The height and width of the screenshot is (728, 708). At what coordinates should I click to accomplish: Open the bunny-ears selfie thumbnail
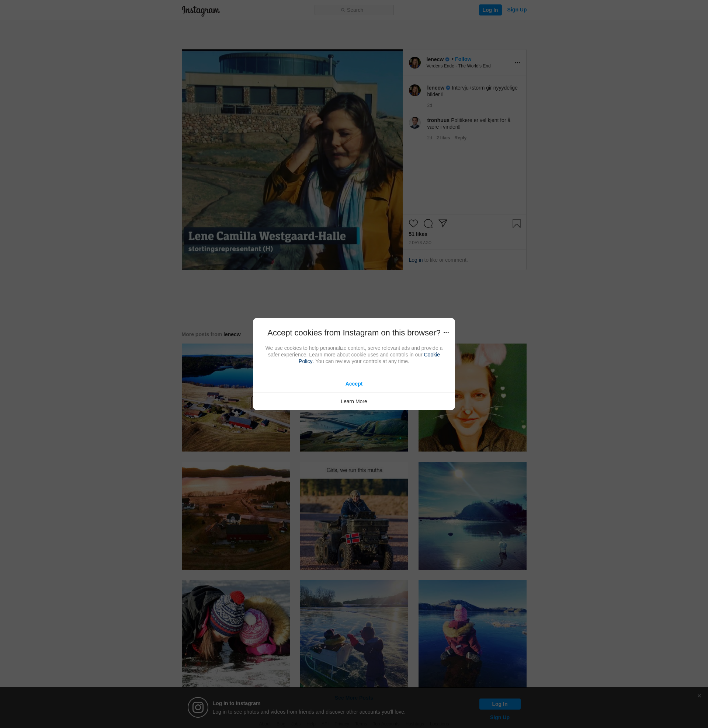coord(472,397)
